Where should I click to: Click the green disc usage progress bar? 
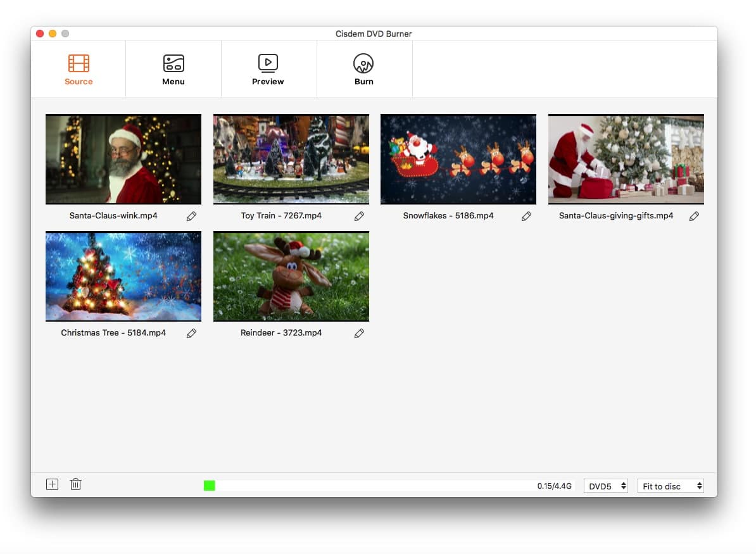[209, 485]
